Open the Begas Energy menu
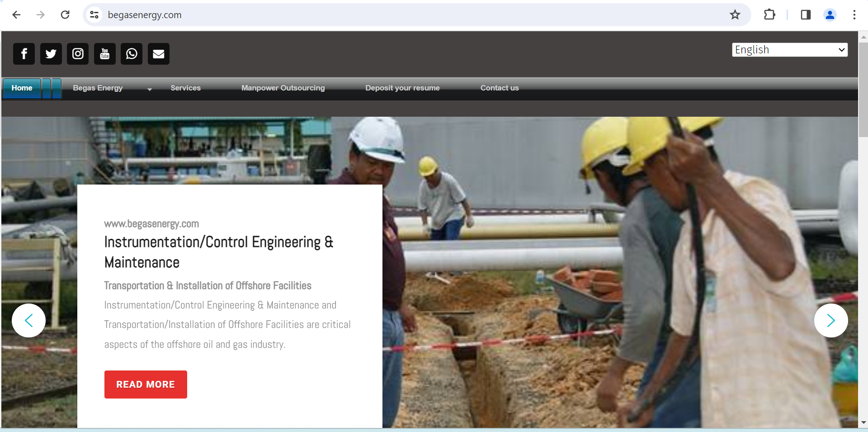The width and height of the screenshot is (868, 432). pos(98,88)
